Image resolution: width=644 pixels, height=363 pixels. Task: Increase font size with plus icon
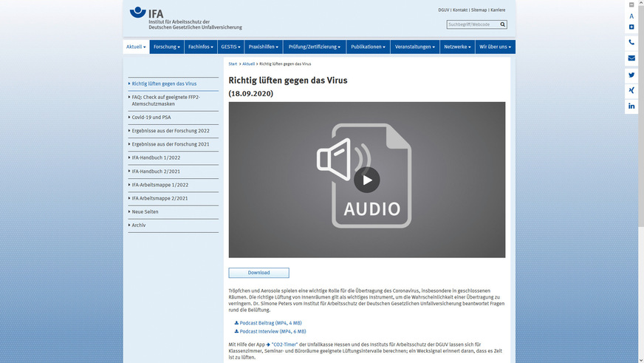[x=631, y=27]
